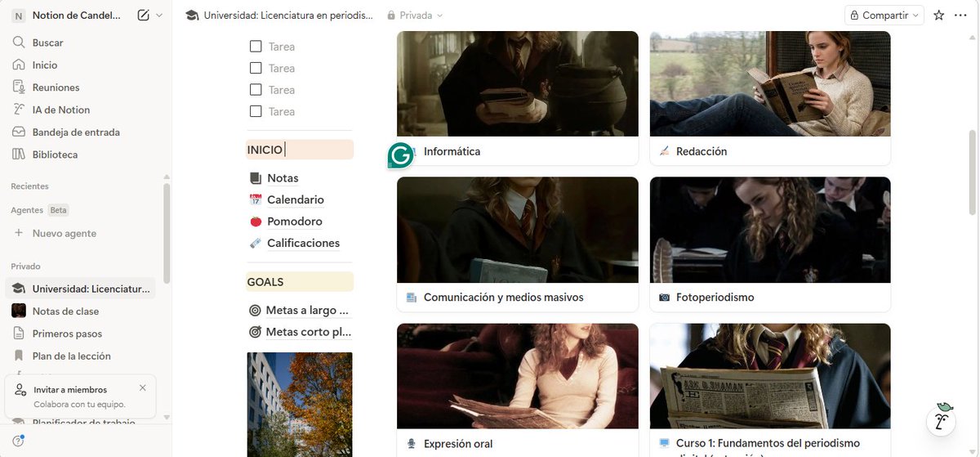Click the Recientes section label
980x457 pixels.
30,186
